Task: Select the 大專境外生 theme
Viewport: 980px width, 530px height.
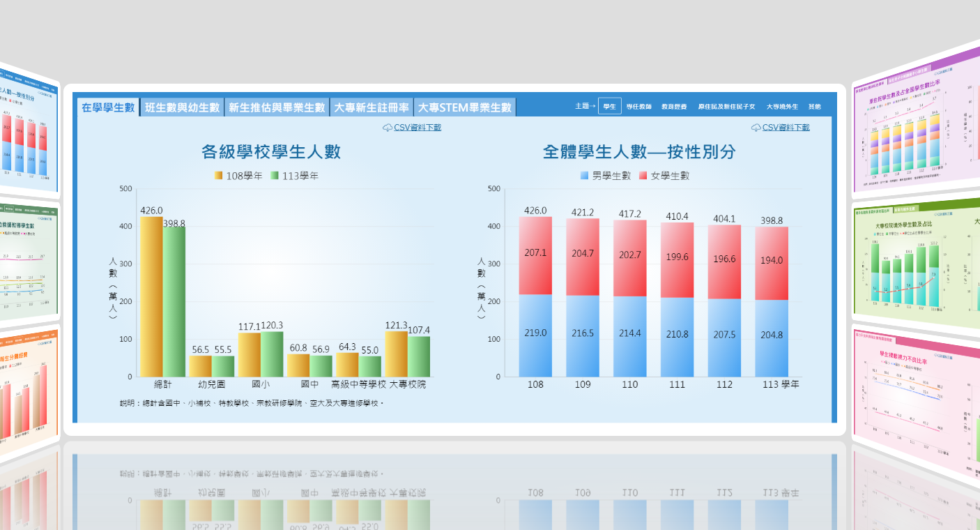Action: click(x=782, y=107)
